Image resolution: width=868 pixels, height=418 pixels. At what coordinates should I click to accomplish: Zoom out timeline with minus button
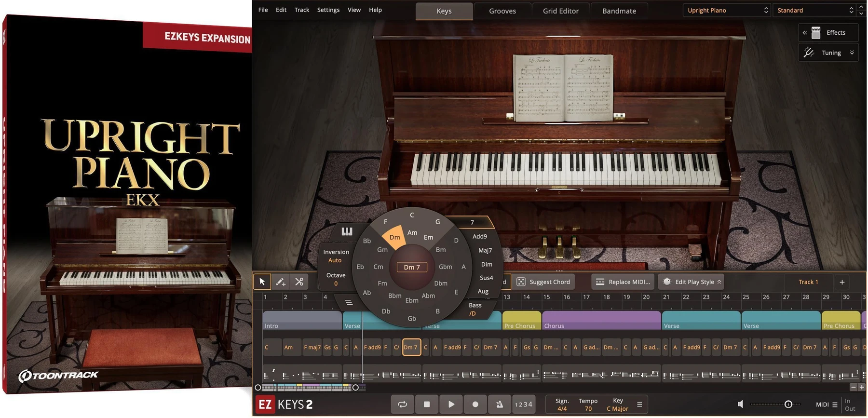coord(854,387)
